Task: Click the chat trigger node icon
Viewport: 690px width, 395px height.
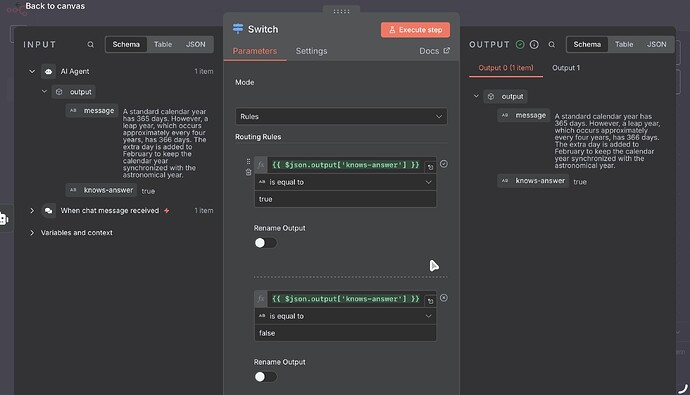Action: coord(48,211)
